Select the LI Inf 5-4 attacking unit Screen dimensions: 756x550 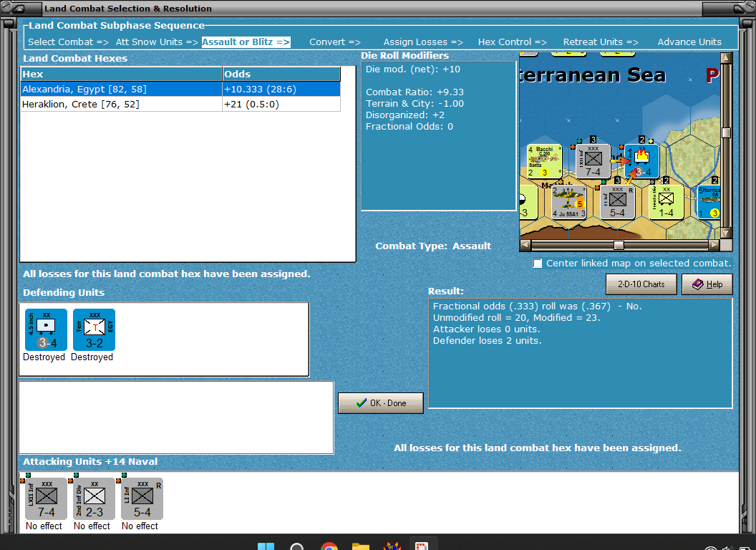pos(142,499)
